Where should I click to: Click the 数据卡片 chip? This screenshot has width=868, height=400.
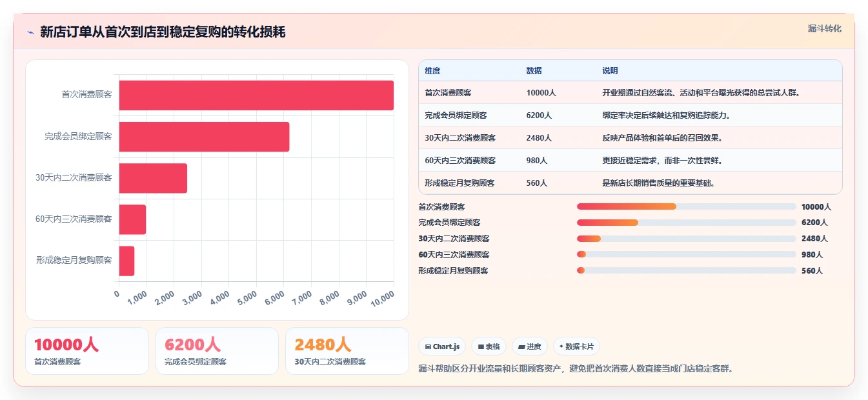pyautogui.click(x=576, y=346)
